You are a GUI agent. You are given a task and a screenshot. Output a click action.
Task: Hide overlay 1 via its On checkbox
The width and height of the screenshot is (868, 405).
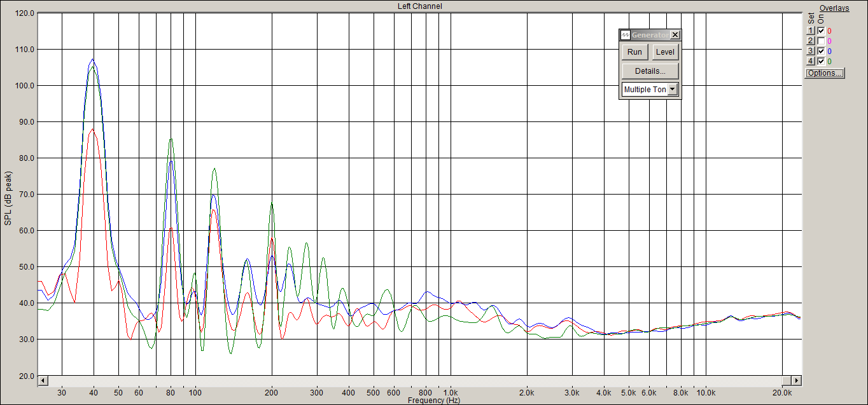tap(821, 31)
